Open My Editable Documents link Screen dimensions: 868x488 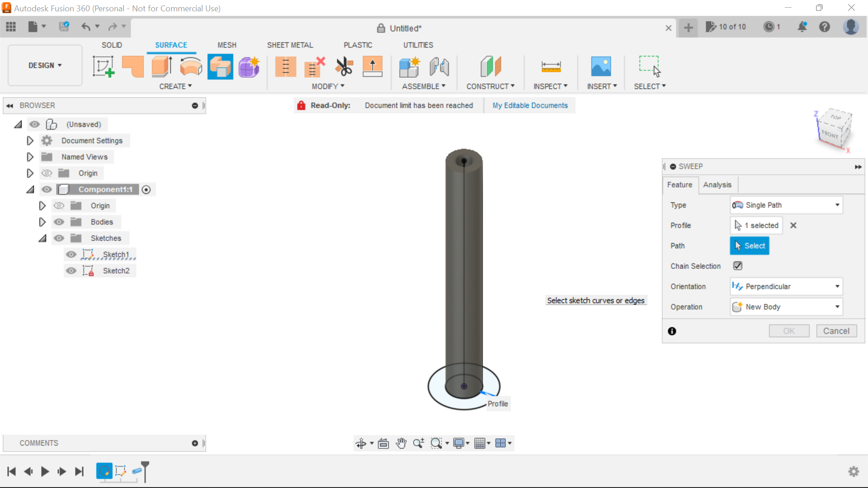point(530,105)
